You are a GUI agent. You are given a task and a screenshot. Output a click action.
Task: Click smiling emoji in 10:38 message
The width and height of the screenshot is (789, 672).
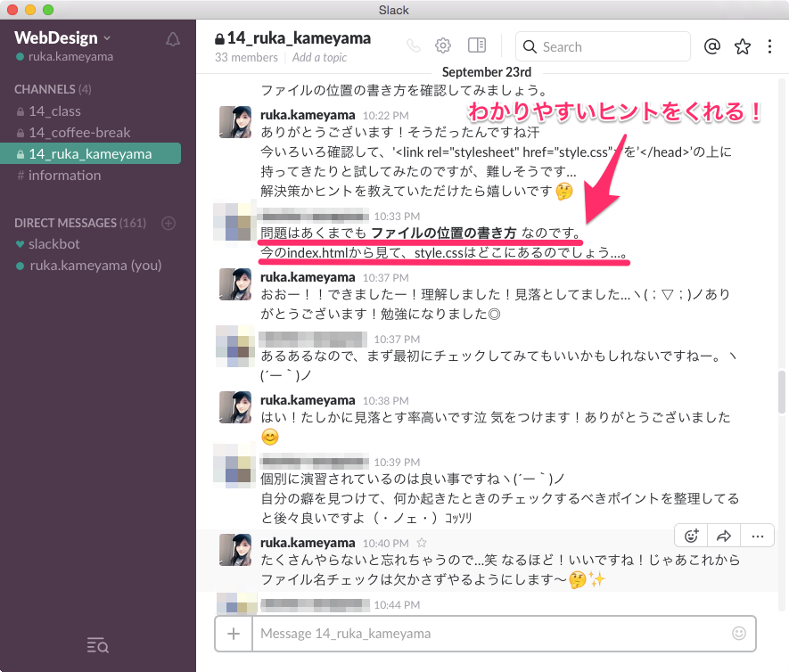(x=270, y=437)
